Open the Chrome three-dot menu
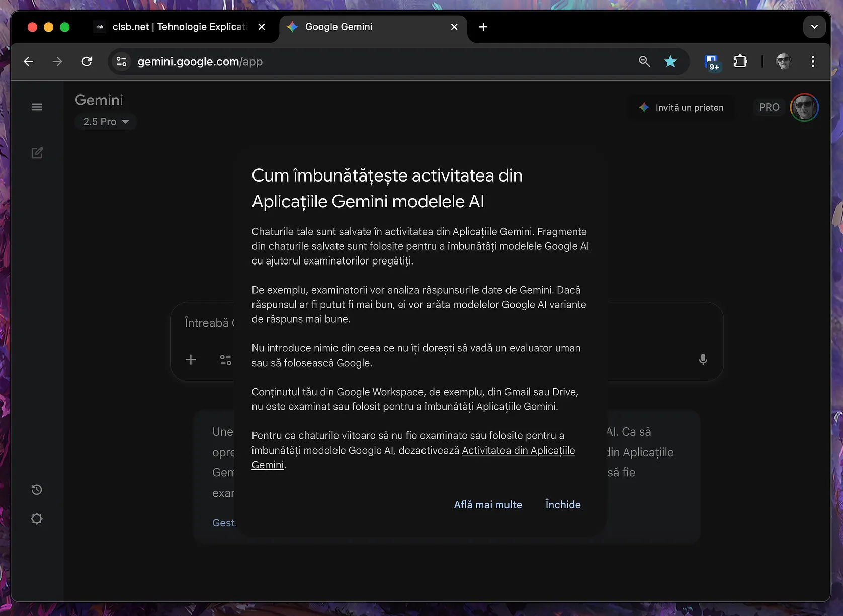 click(x=813, y=62)
